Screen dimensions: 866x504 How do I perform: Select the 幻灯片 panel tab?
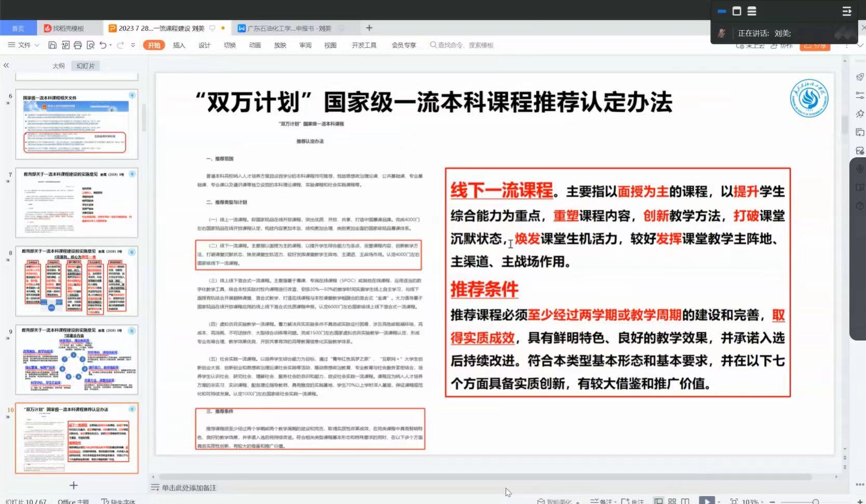[x=86, y=66]
